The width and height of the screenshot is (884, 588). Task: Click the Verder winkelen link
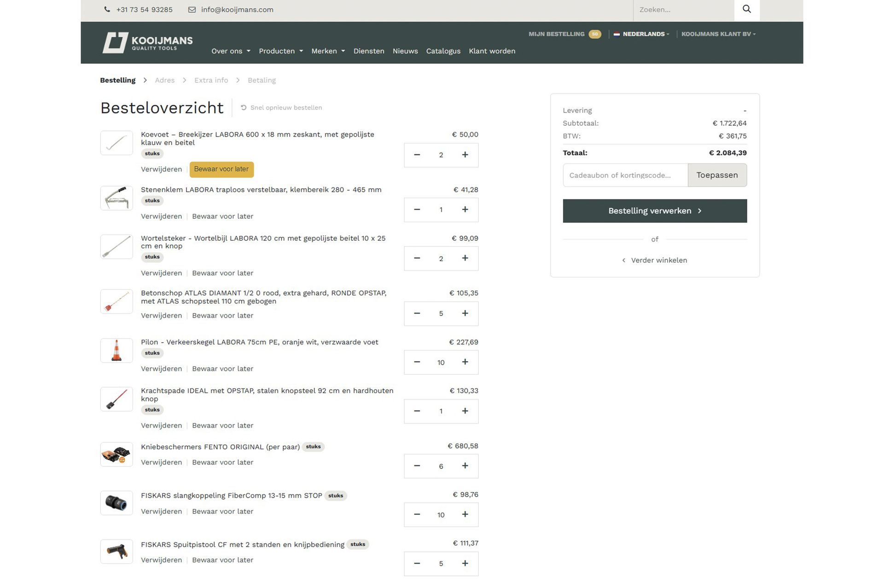[x=655, y=260]
